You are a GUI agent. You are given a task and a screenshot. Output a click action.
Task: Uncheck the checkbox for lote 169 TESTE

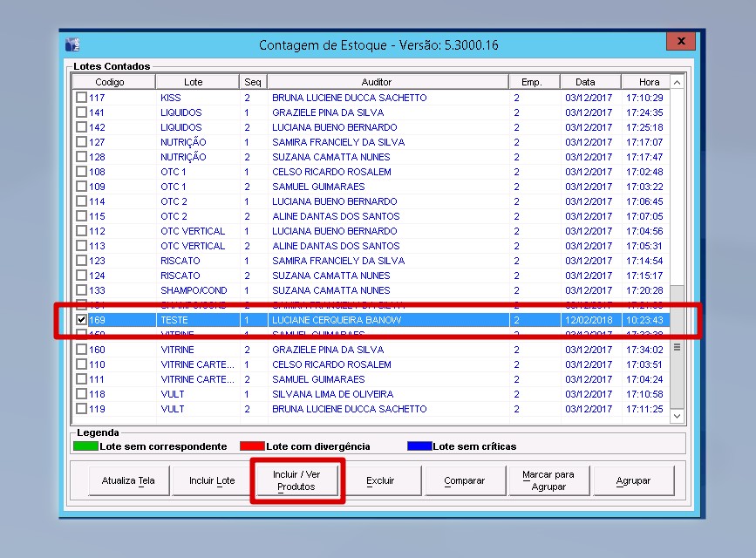81,320
